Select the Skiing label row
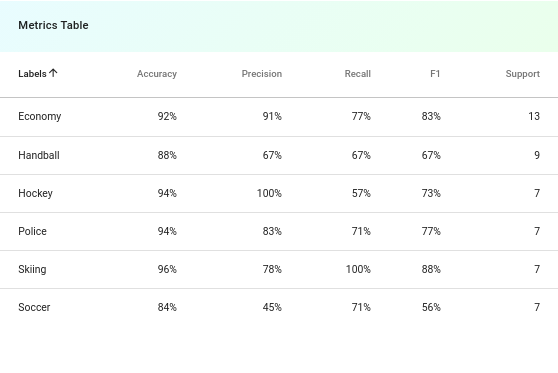558x373 pixels. tap(279, 270)
